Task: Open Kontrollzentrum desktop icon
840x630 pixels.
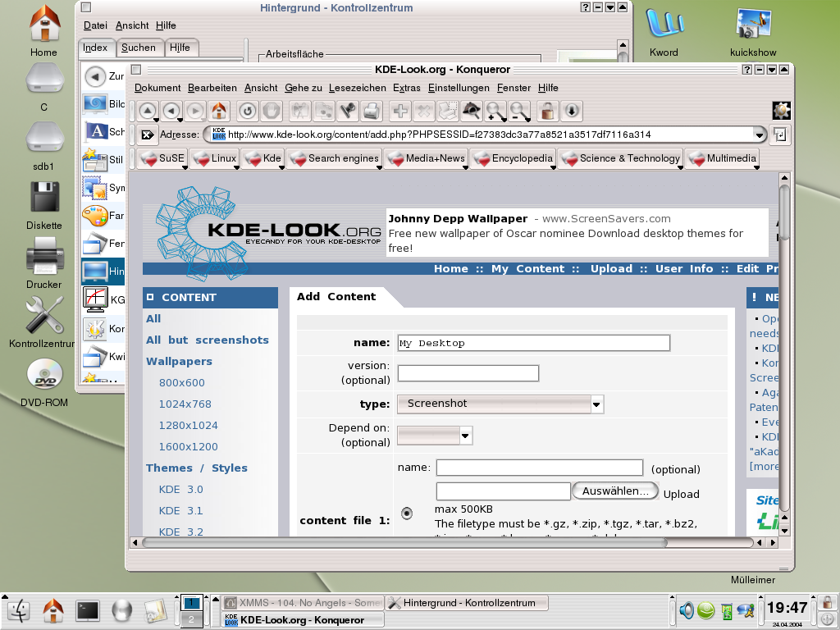Action: pyautogui.click(x=44, y=322)
